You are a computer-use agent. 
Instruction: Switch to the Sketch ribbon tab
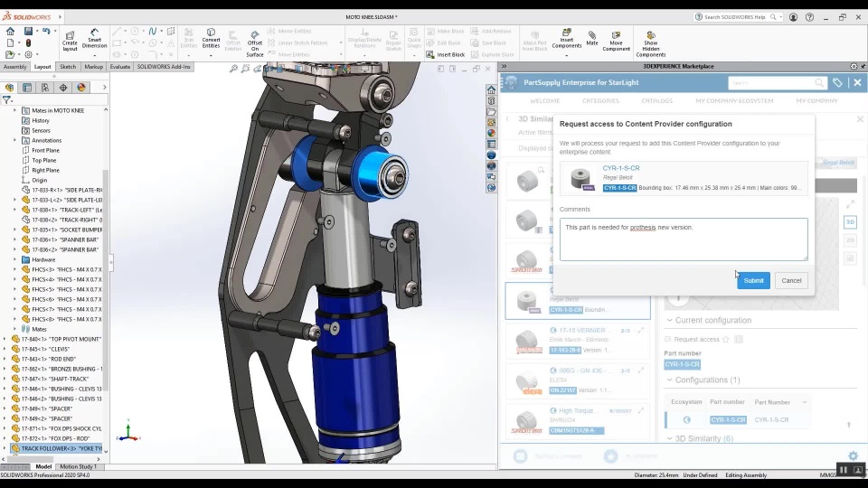(68, 67)
